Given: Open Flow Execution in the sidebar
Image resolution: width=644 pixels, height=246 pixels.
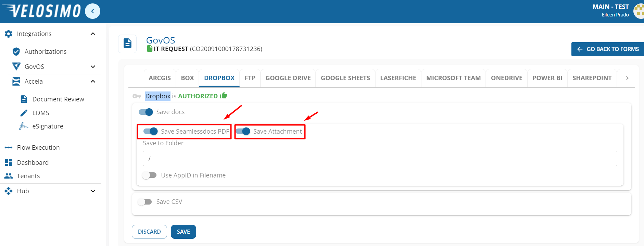Looking at the screenshot, I should [x=38, y=147].
